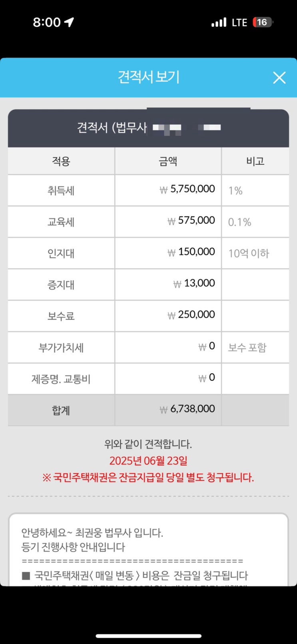Tap the red date 2025년 06월 23일
This screenshot has width=297, height=644.
pyautogui.click(x=148, y=461)
